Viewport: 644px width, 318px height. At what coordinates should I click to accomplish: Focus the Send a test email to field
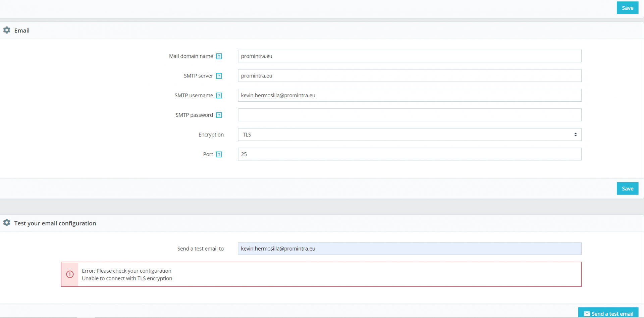[410, 249]
